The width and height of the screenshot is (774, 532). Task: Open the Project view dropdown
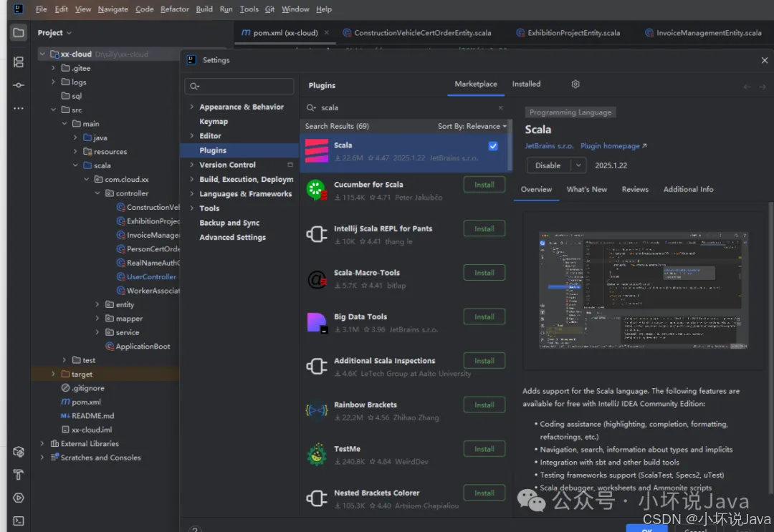pyautogui.click(x=54, y=32)
